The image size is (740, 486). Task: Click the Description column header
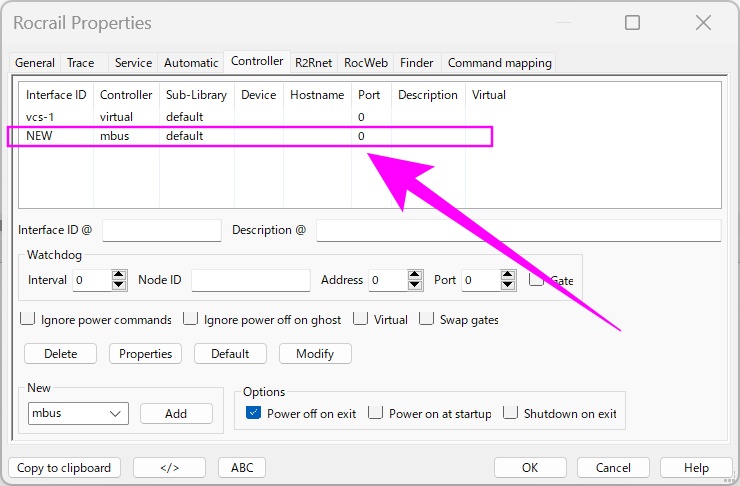428,95
